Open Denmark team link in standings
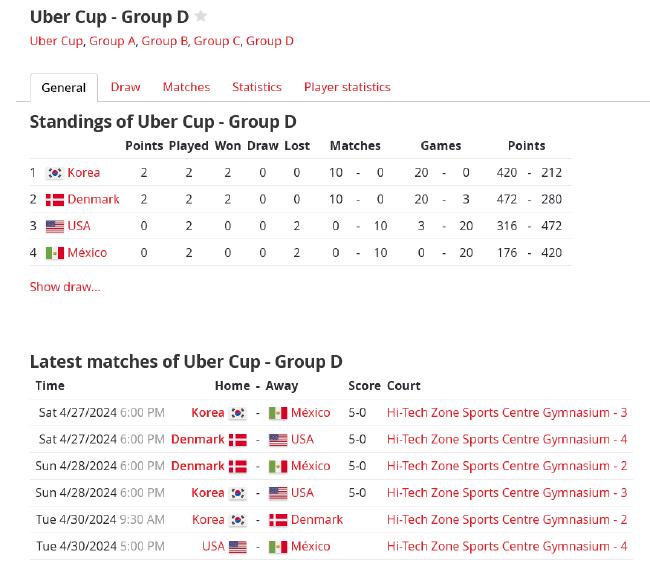This screenshot has height=566, width=650. 93,199
